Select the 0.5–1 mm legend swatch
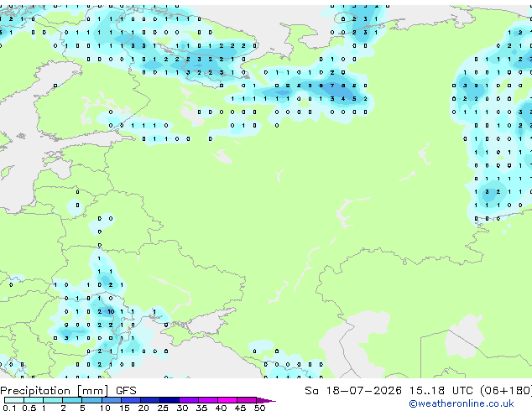 point(34,400)
